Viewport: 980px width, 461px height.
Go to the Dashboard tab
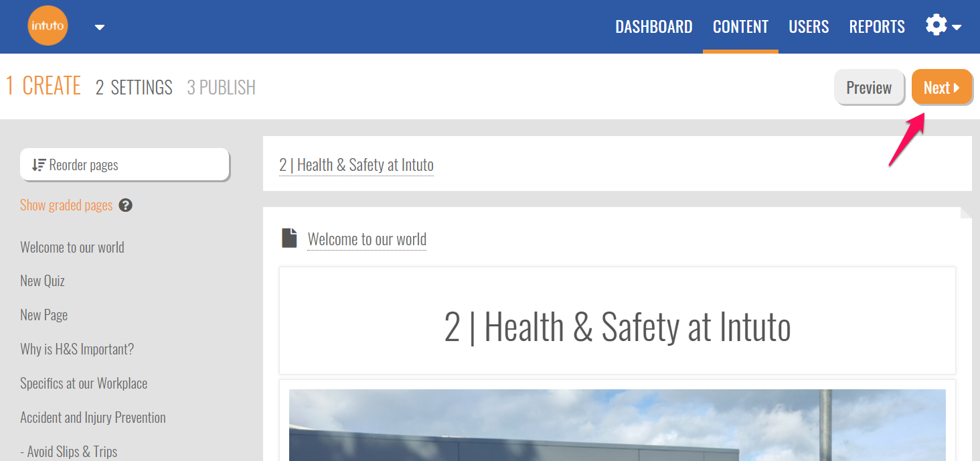coord(653,27)
